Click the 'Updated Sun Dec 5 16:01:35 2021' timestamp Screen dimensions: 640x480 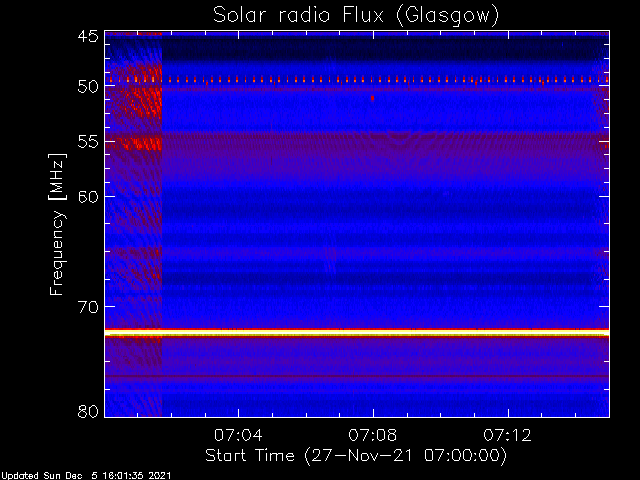tap(86, 476)
